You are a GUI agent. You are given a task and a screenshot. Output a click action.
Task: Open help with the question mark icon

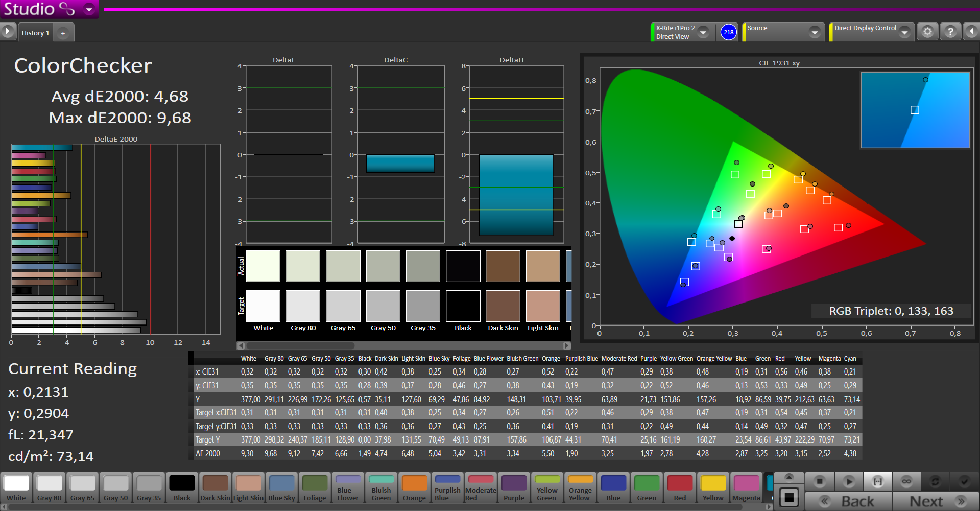click(x=950, y=32)
